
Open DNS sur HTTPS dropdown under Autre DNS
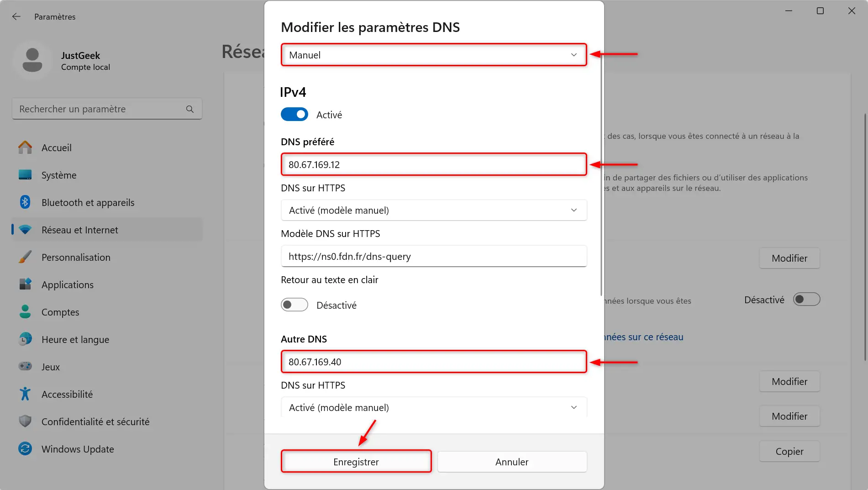pos(434,407)
